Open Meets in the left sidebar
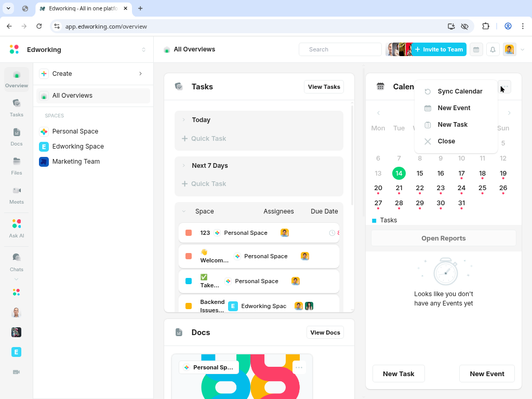 pos(16,195)
